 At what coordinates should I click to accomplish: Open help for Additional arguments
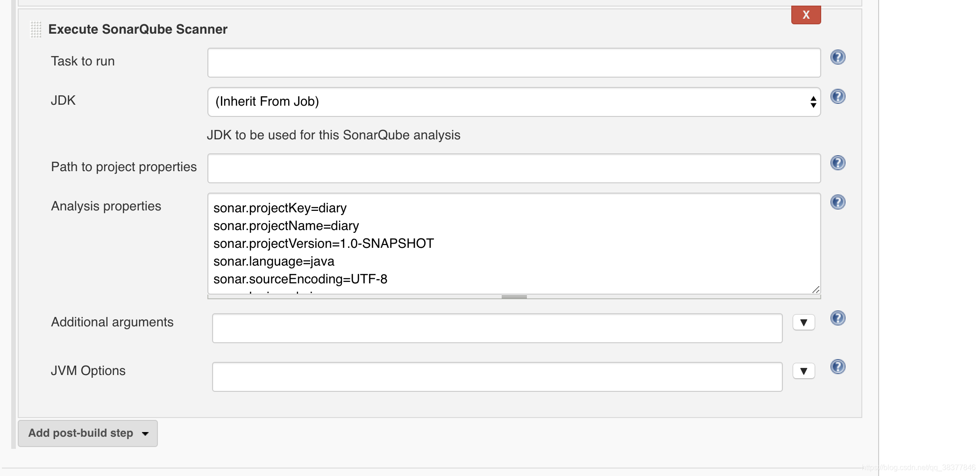click(x=838, y=318)
